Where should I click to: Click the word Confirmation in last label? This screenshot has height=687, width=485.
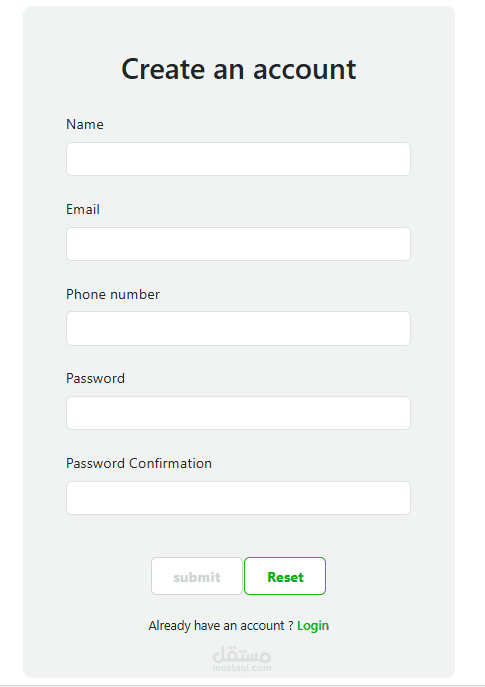(170, 464)
